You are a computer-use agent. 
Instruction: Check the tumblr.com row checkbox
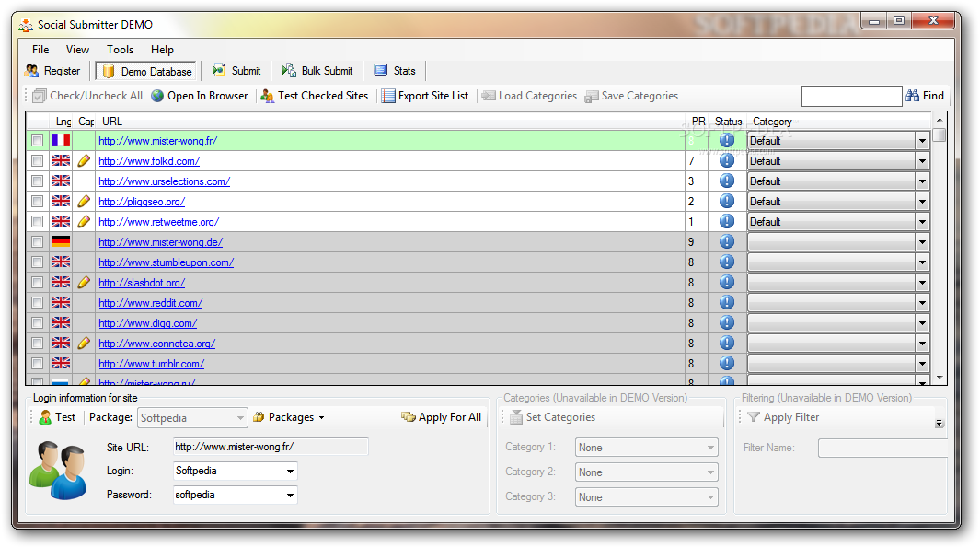(x=38, y=364)
